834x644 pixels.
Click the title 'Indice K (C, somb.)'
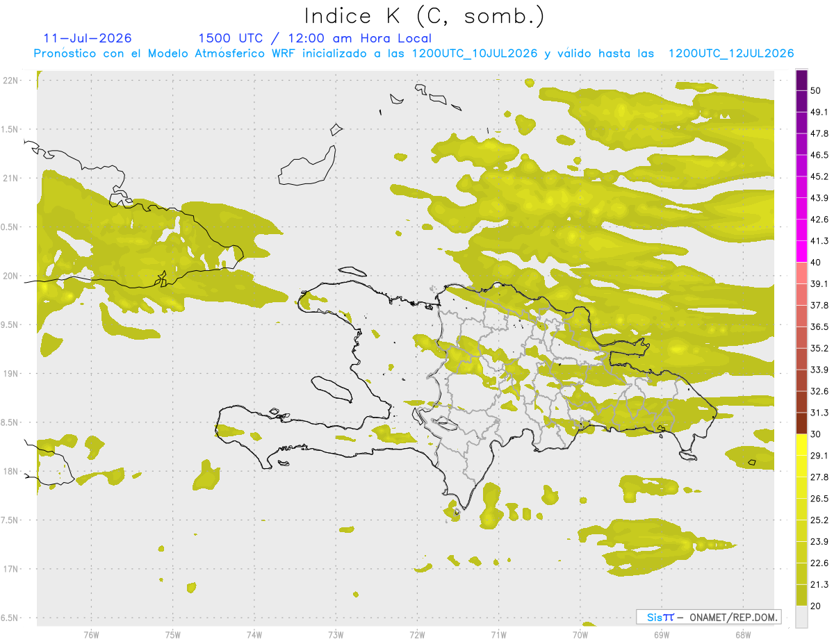tap(424, 16)
